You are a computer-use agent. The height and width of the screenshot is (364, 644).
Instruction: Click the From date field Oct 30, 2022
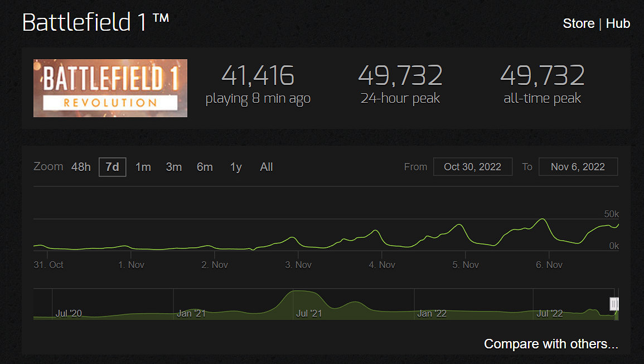473,166
